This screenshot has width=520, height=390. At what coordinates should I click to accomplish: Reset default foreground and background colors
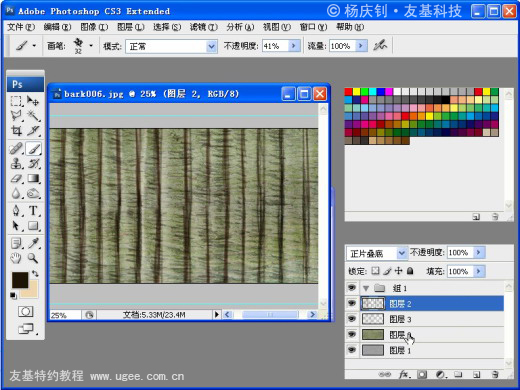(x=13, y=295)
